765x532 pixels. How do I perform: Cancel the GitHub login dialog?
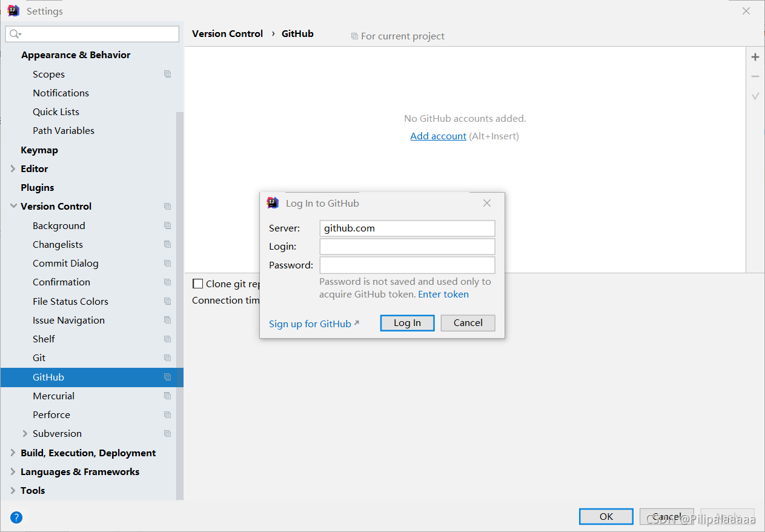468,323
